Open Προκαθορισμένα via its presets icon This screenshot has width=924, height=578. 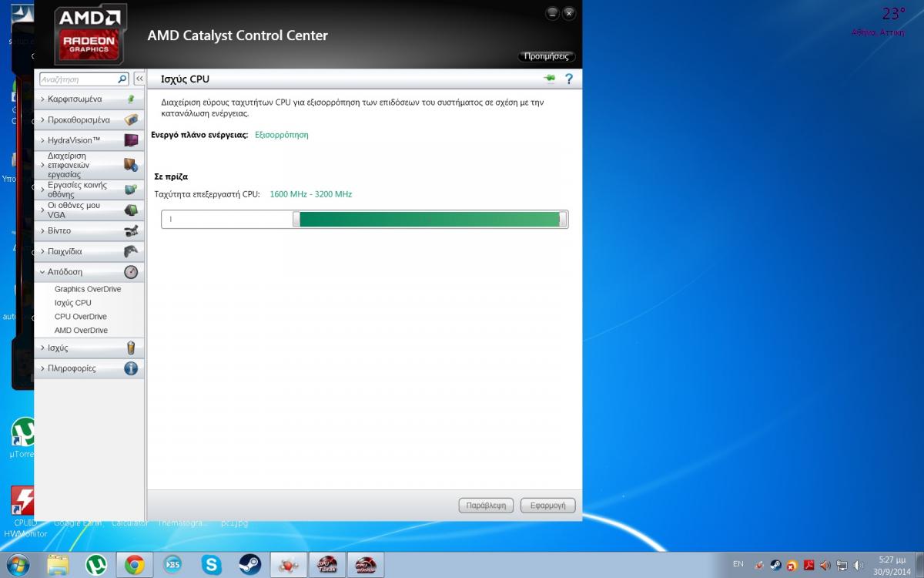[x=131, y=120]
